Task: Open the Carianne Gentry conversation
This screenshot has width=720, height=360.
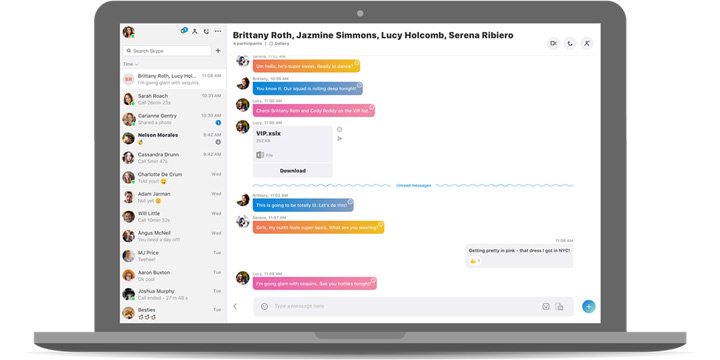Action: pyautogui.click(x=173, y=119)
